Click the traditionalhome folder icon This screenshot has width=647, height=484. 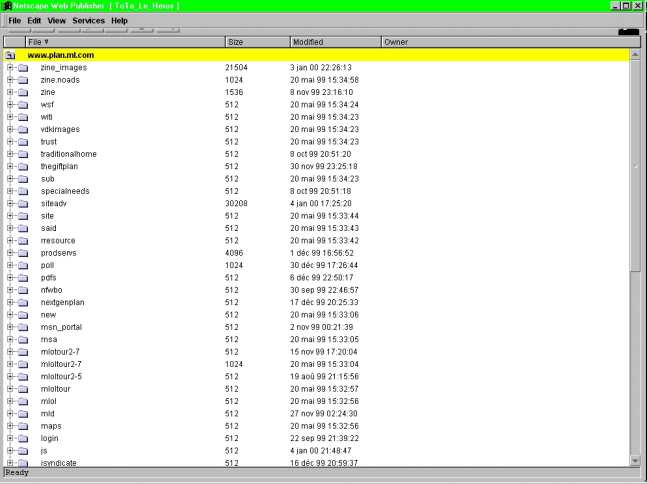tap(23, 154)
